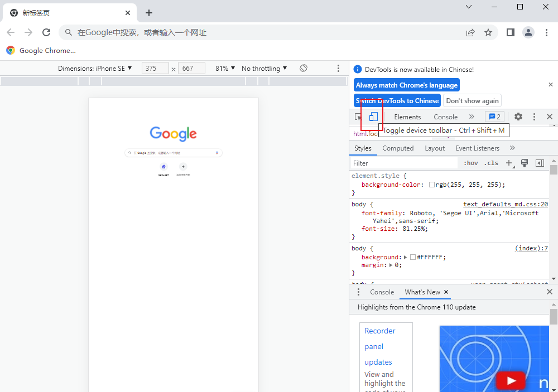This screenshot has height=392, width=558.
Task: Click the width field showing 375
Action: pos(155,68)
